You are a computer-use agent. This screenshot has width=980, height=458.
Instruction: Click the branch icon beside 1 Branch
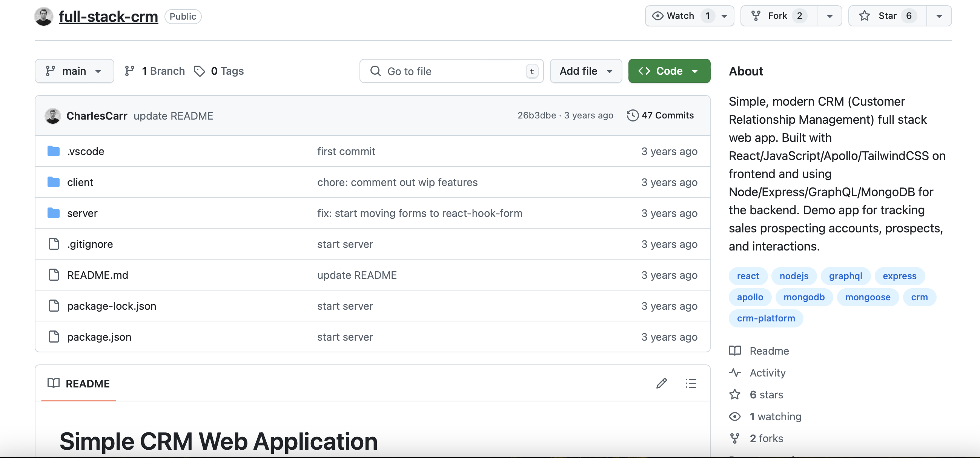coord(130,71)
